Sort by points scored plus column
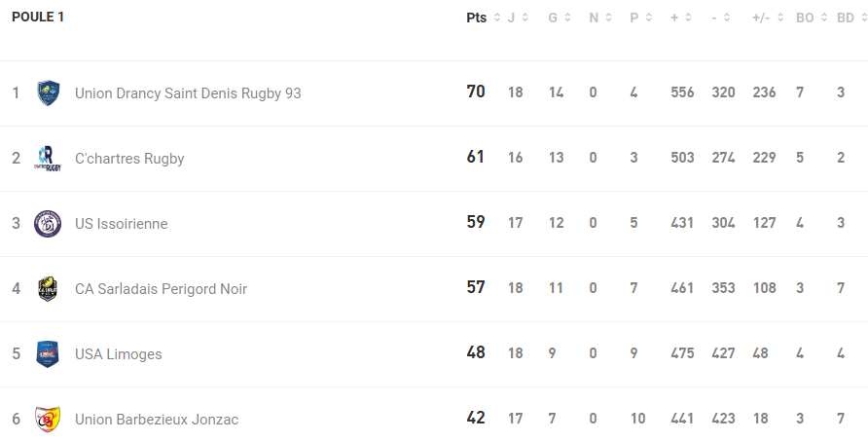The image size is (868, 441). (x=680, y=18)
